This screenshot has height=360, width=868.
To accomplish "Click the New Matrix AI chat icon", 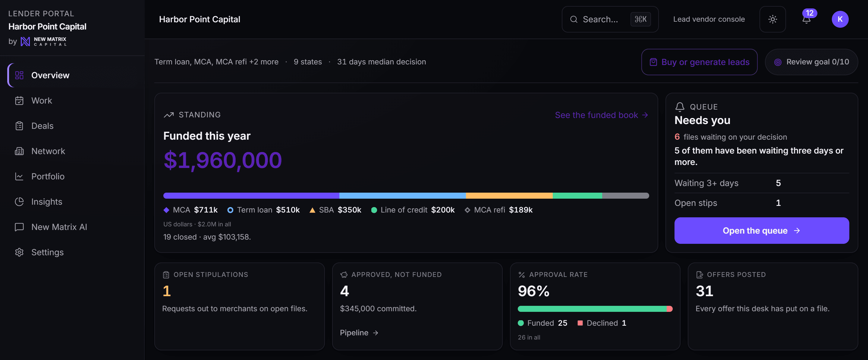I will point(19,227).
